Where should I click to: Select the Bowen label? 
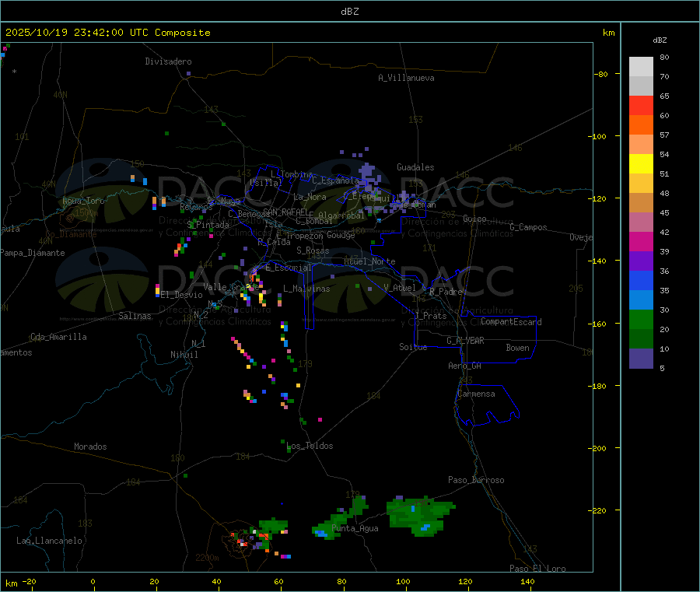517,348
